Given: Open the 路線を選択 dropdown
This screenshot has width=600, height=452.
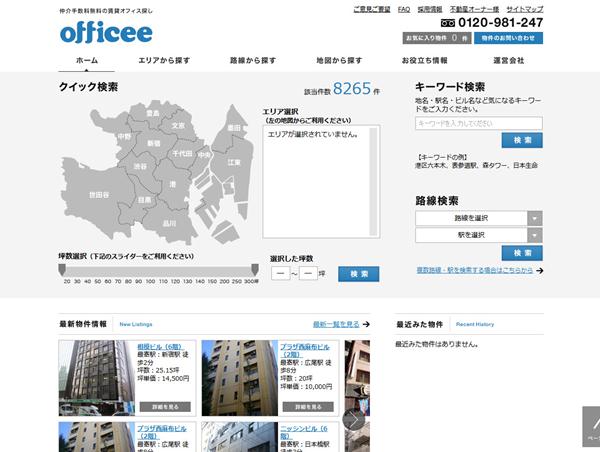Looking at the screenshot, I should click(x=479, y=218).
